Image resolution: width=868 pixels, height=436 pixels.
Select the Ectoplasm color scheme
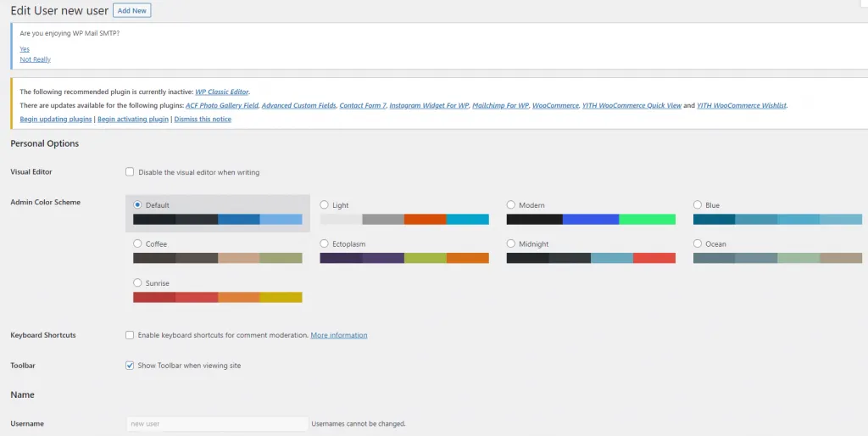(x=325, y=244)
